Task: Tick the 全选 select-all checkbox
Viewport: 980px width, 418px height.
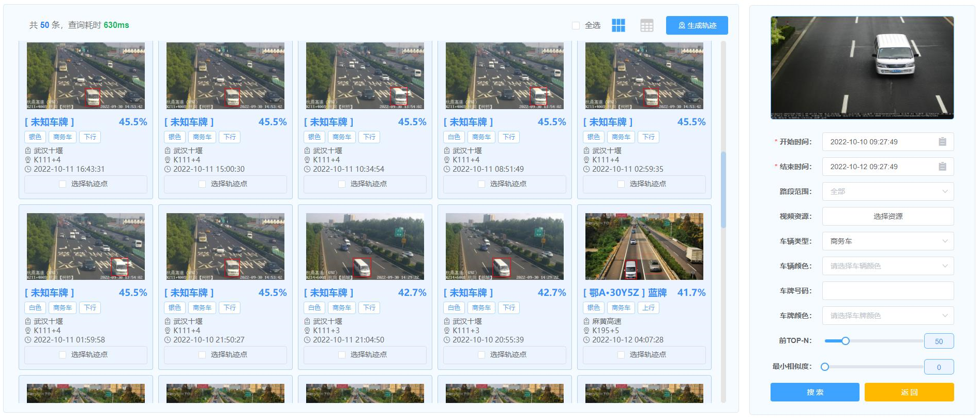Action: pyautogui.click(x=576, y=25)
